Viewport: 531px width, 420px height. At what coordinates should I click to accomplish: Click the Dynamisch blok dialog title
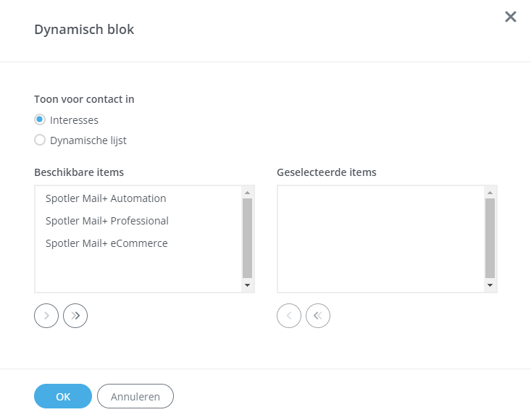point(84,30)
